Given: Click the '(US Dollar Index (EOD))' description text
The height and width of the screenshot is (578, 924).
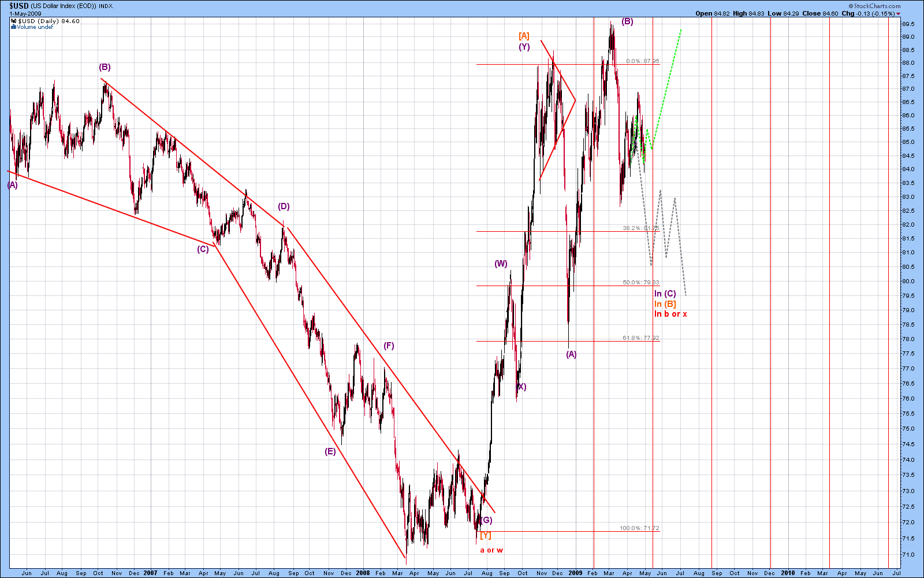Looking at the screenshot, I should point(64,6).
